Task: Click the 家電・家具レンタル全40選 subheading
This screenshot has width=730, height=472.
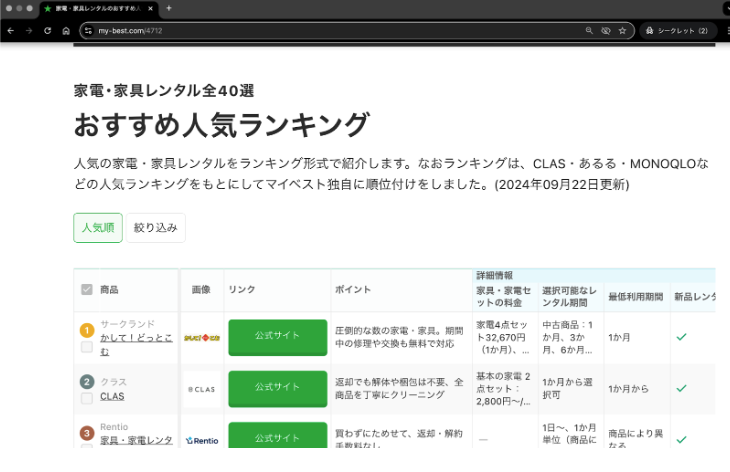Action: pos(164,90)
